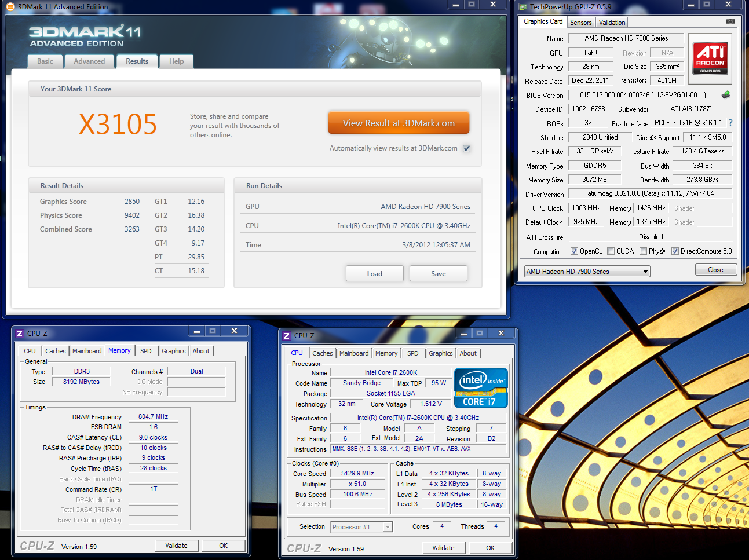Click the Command Rate 1T field
The height and width of the screenshot is (560, 749).
point(153,489)
